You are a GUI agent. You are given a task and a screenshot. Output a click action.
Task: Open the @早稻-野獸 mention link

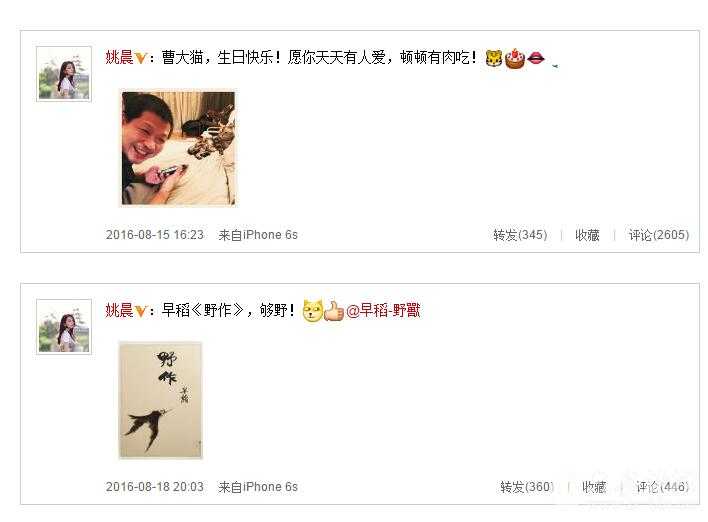point(383,311)
